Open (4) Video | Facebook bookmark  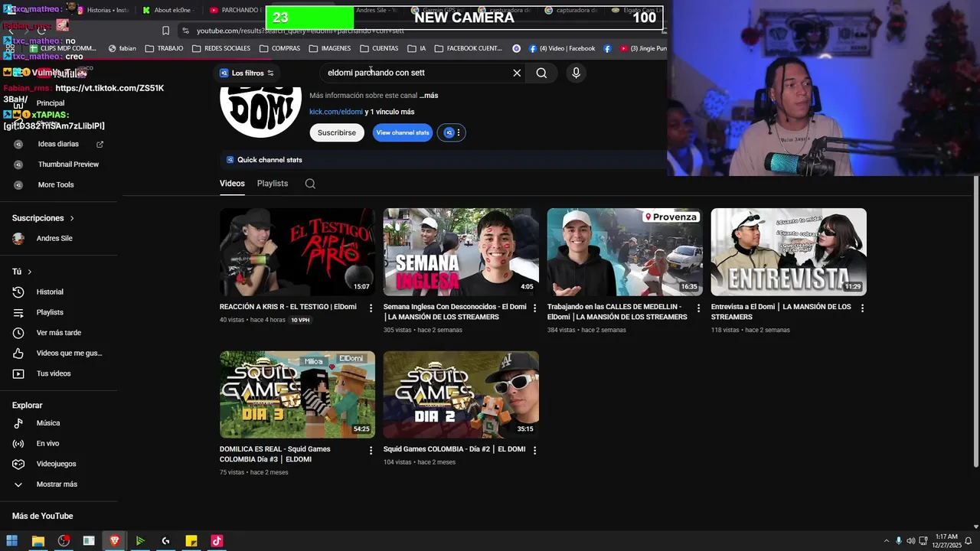(x=561, y=48)
